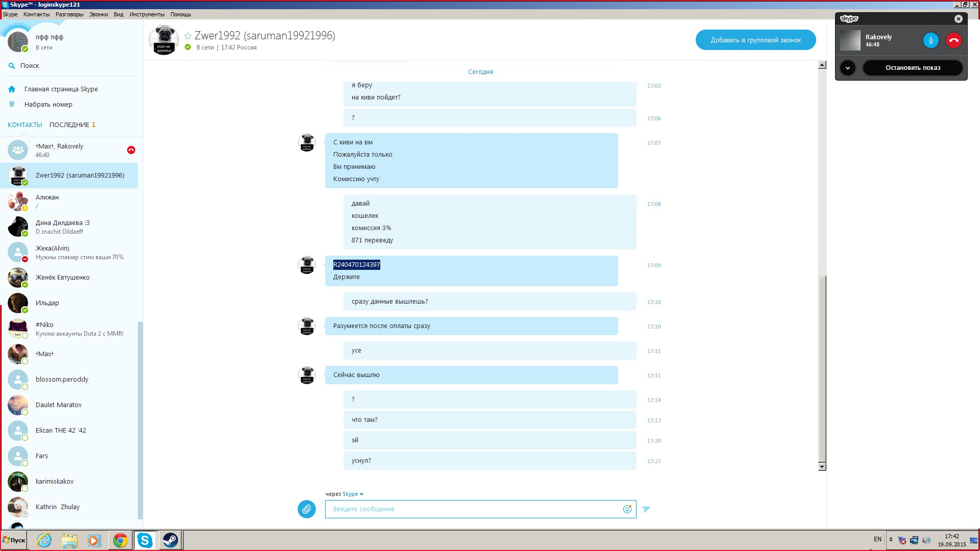Click the chat vertical scrollbar thumb

(822, 368)
